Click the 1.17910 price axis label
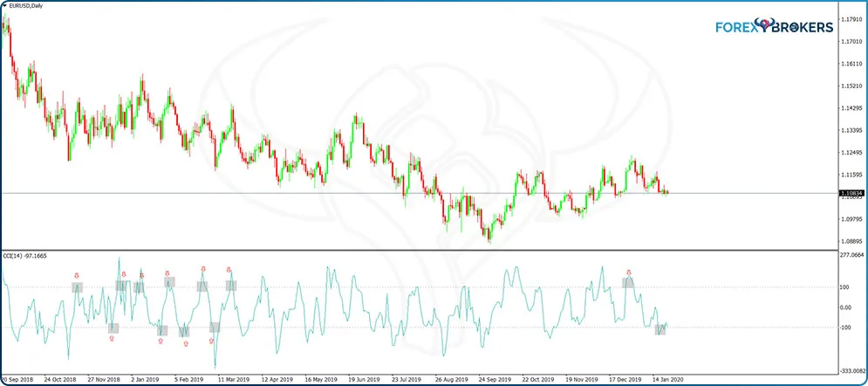This screenshot has height=386, width=868. tap(851, 18)
